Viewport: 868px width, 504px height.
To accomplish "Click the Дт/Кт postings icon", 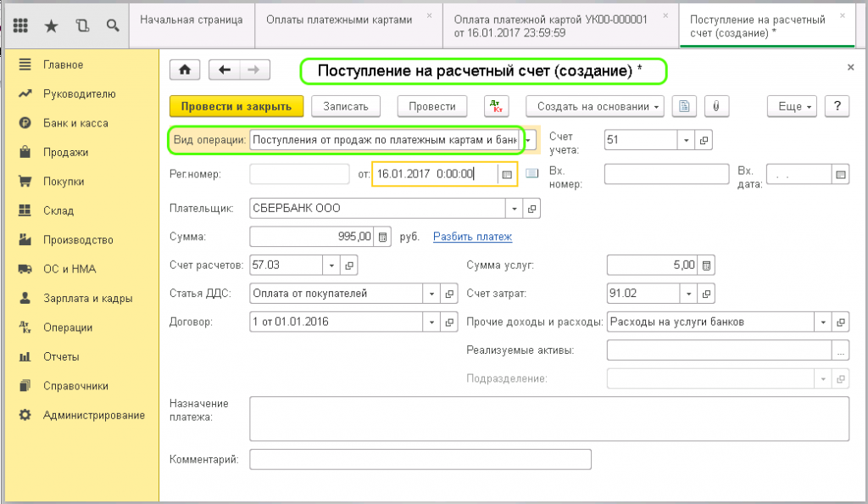I will pos(498,107).
